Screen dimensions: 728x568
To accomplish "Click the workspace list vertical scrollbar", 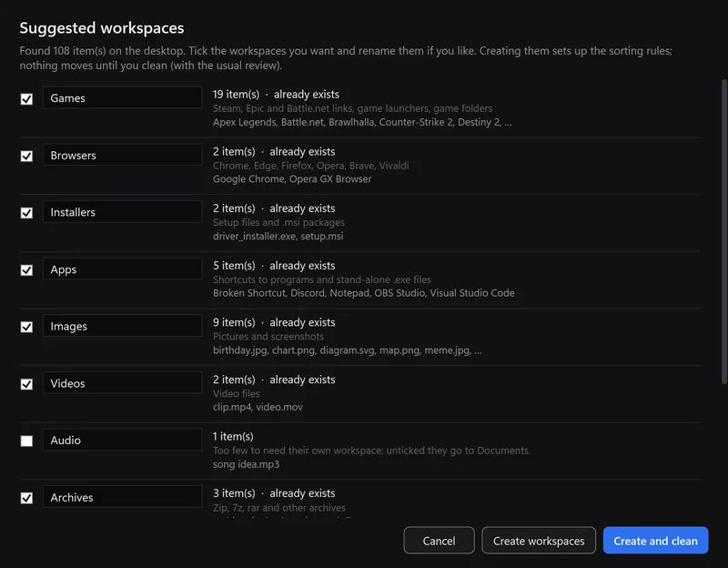I will [724, 231].
